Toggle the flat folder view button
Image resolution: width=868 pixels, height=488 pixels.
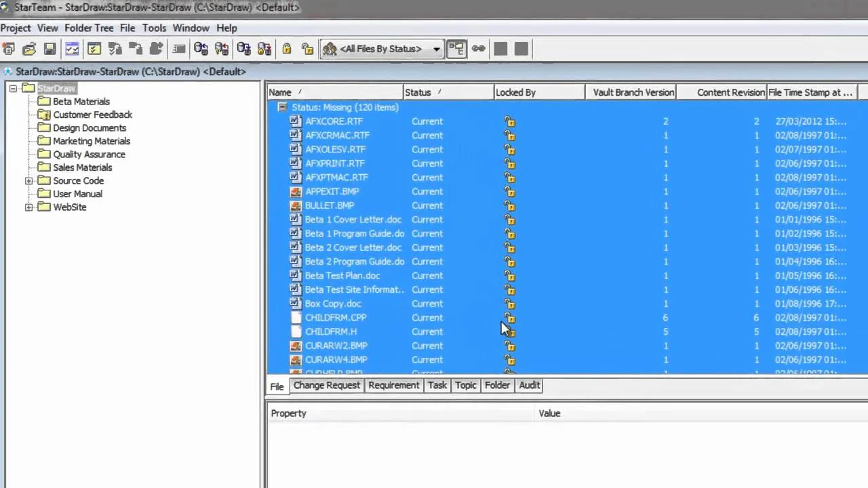click(456, 48)
